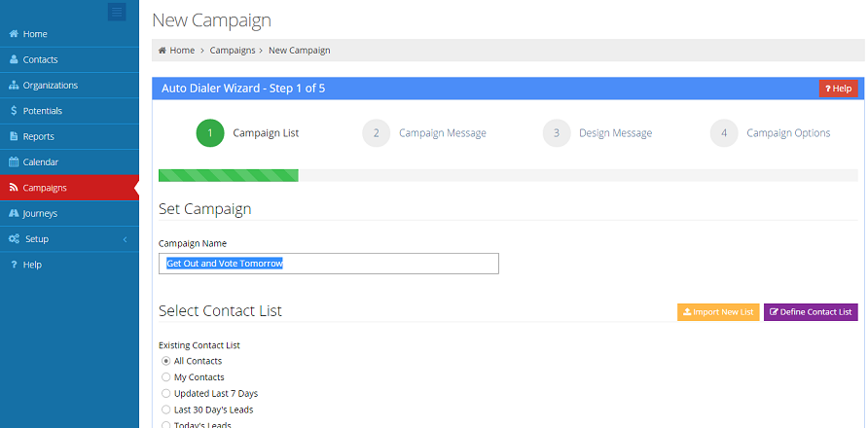Click the step 3 circle

(x=557, y=133)
